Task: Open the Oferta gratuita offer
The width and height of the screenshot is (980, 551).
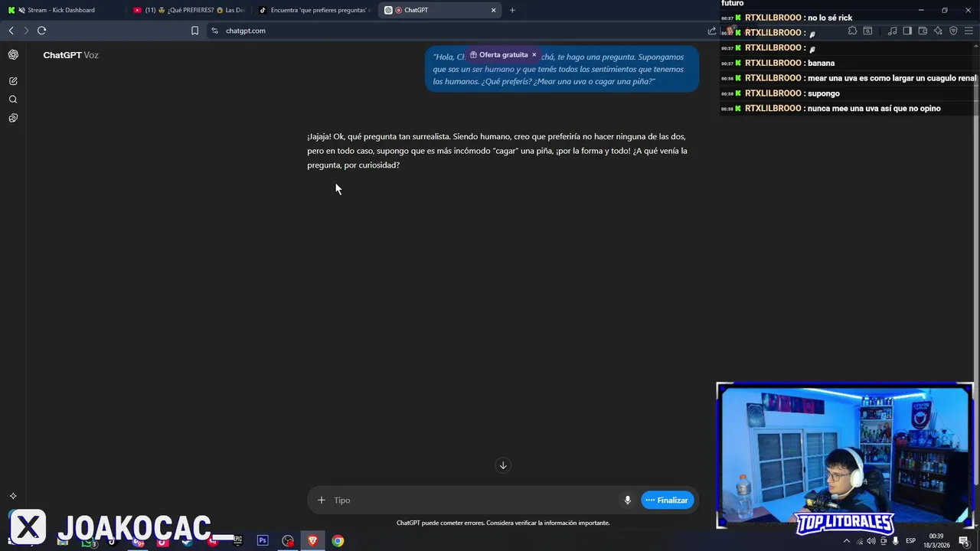Action: pyautogui.click(x=498, y=55)
